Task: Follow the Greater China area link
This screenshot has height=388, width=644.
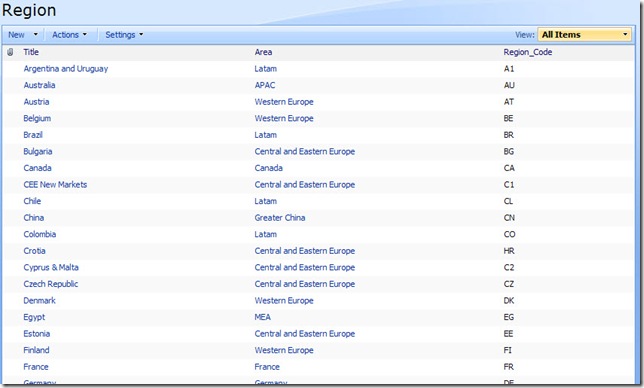Action: pos(280,218)
